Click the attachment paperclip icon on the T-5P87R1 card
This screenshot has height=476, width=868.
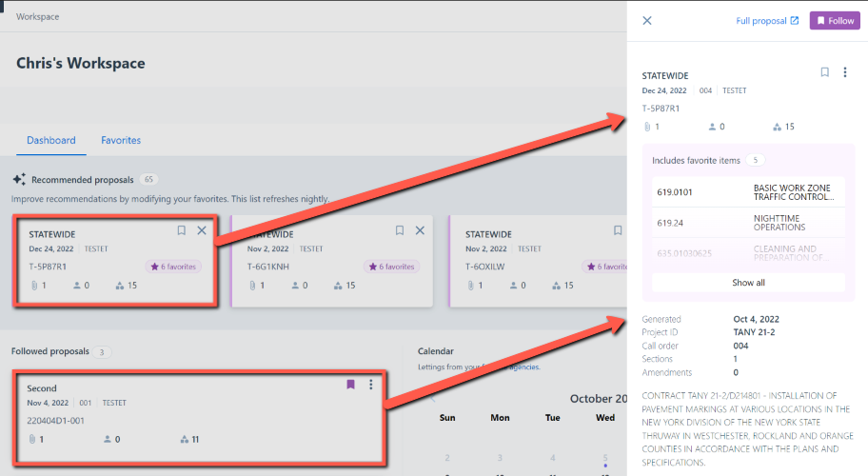coord(33,286)
